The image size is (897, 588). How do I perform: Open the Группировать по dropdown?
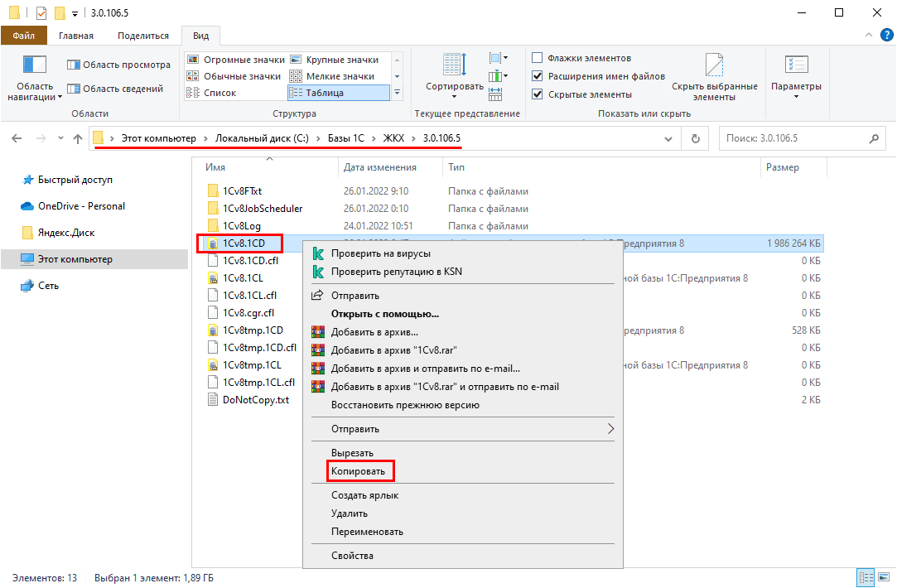coord(499,58)
